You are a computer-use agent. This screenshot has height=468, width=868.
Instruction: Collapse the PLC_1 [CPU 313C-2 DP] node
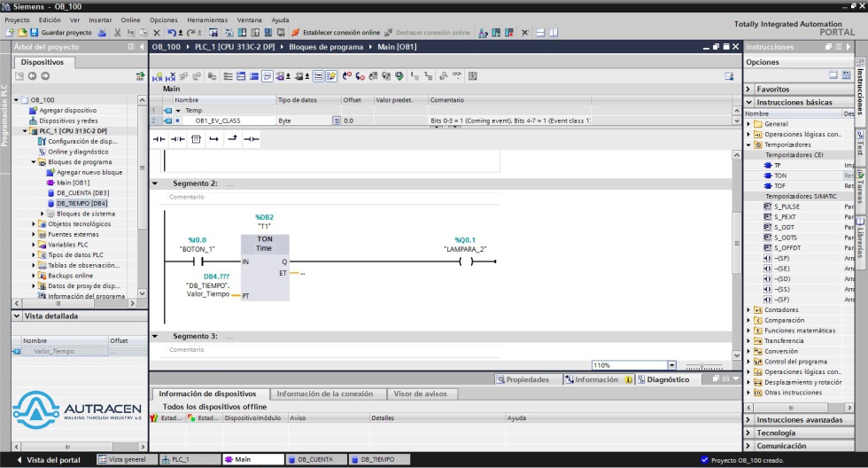25,131
